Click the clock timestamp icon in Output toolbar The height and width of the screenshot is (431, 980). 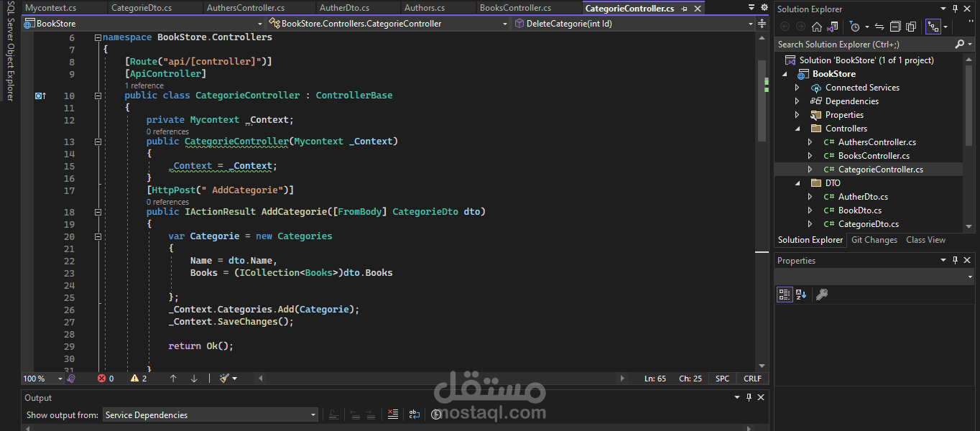[436, 414]
